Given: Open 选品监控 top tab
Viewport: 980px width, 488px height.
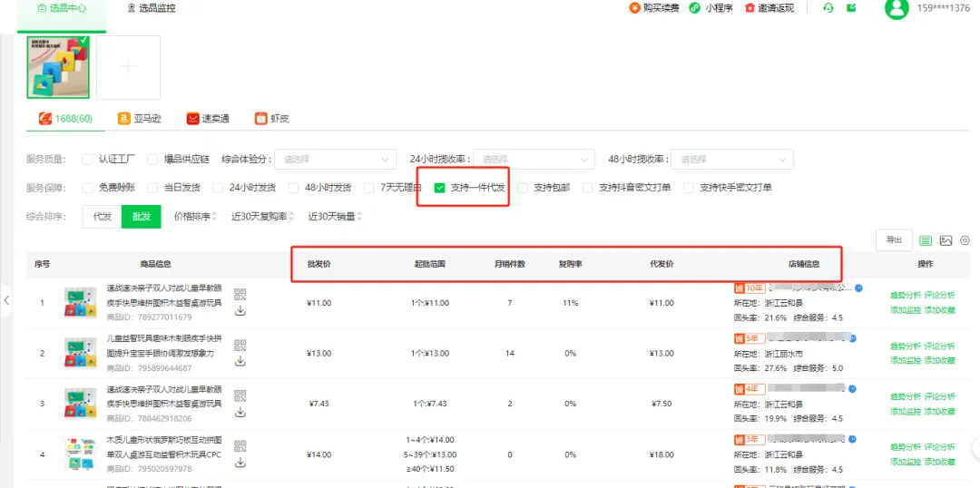Looking at the screenshot, I should (152, 8).
